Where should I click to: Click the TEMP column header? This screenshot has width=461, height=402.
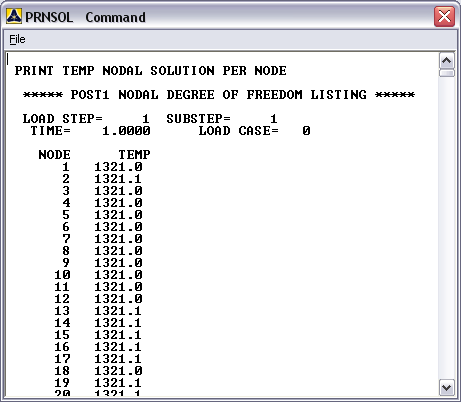(x=134, y=155)
